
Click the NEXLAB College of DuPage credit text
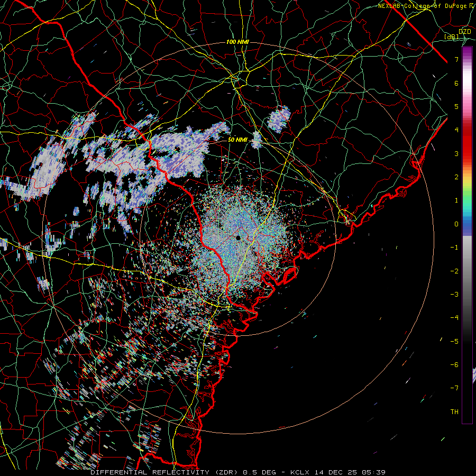427,6
